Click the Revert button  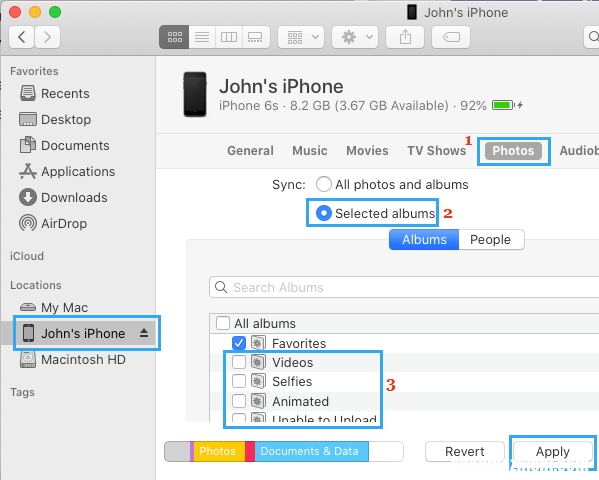465,451
